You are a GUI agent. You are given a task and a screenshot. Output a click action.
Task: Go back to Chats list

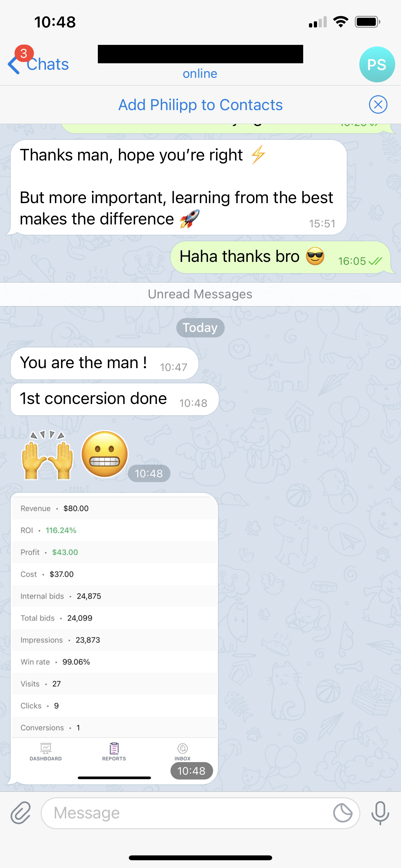pyautogui.click(x=38, y=64)
